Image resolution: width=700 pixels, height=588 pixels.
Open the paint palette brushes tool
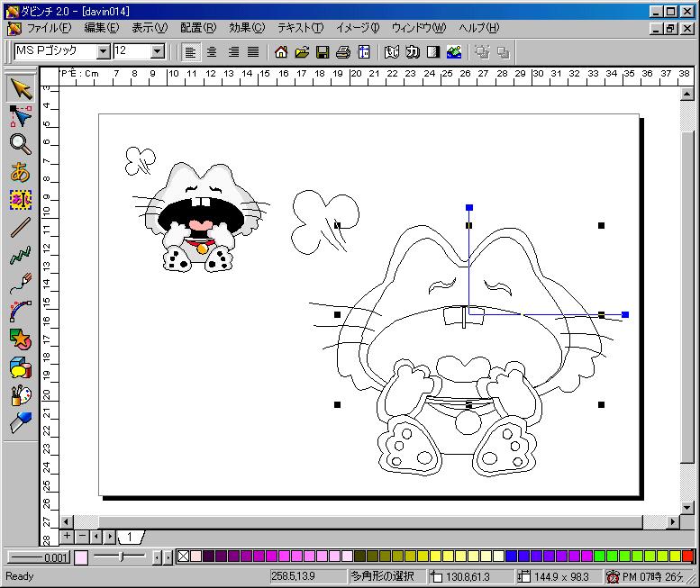(x=21, y=394)
